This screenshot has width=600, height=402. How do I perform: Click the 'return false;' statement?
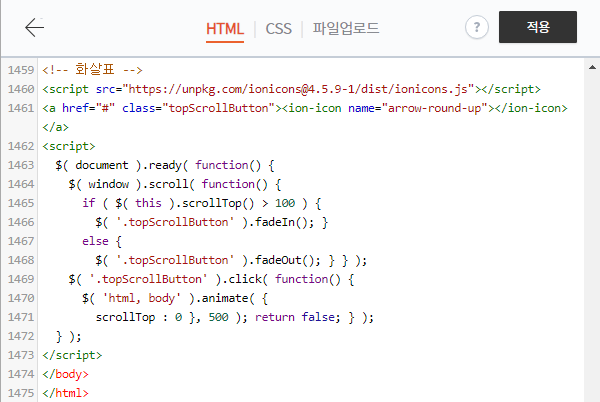coord(298,317)
